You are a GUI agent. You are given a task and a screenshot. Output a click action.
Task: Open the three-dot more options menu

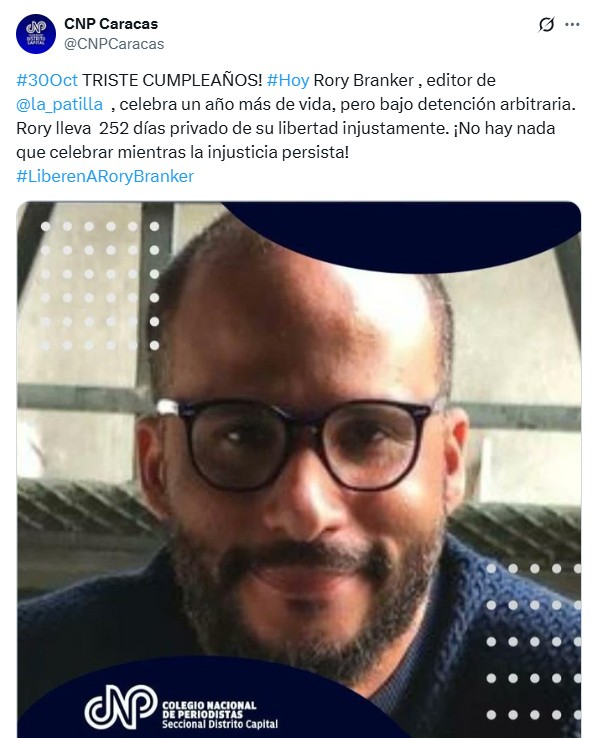(572, 24)
